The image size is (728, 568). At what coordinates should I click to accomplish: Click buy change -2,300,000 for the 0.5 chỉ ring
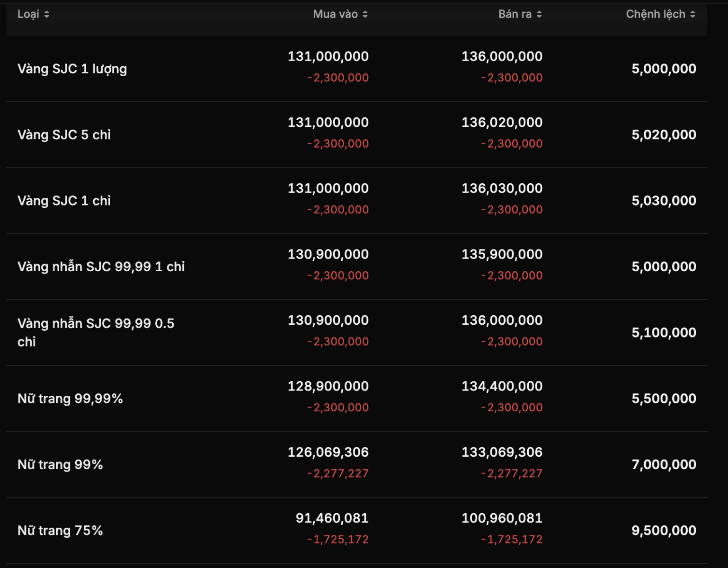pyautogui.click(x=338, y=341)
